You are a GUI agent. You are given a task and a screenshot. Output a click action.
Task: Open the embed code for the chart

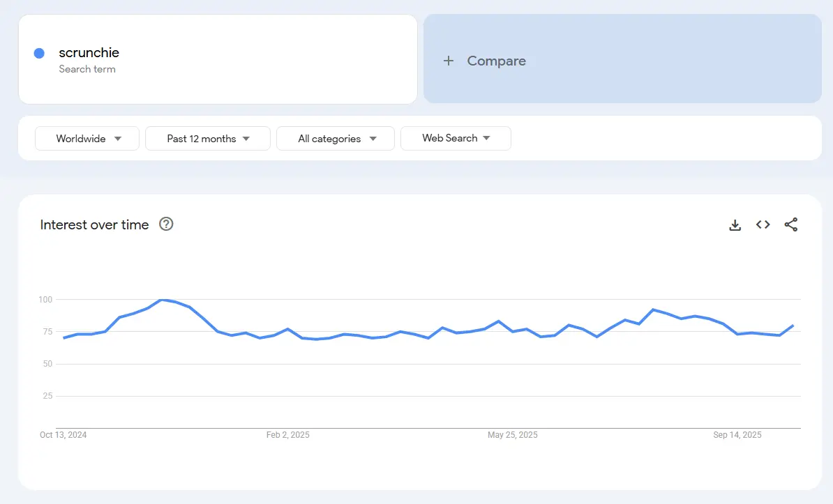click(x=763, y=224)
